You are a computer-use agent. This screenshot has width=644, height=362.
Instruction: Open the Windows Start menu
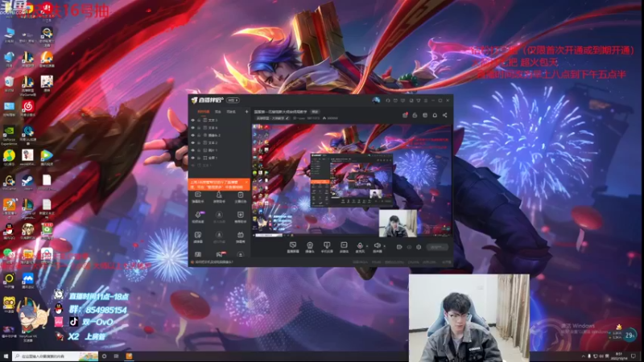coord(6,356)
